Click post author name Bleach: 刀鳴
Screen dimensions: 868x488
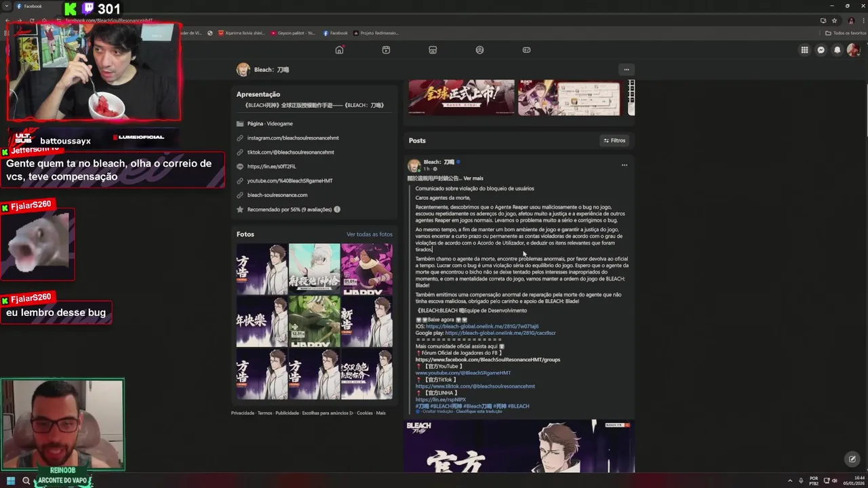(439, 162)
